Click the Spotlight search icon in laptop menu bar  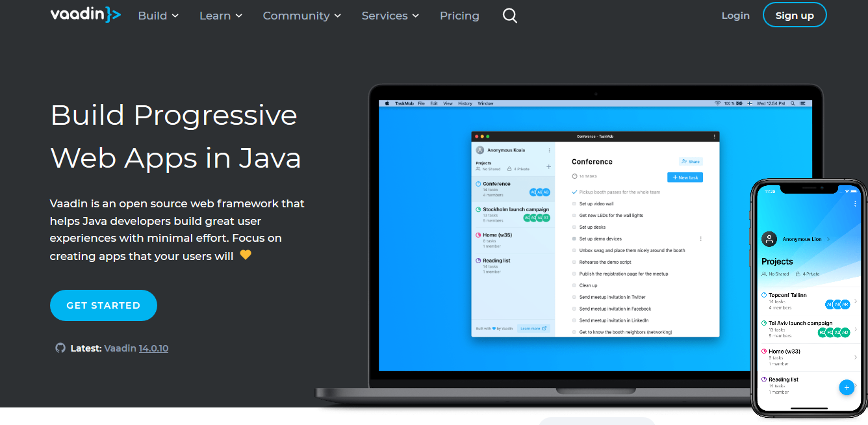tap(792, 103)
